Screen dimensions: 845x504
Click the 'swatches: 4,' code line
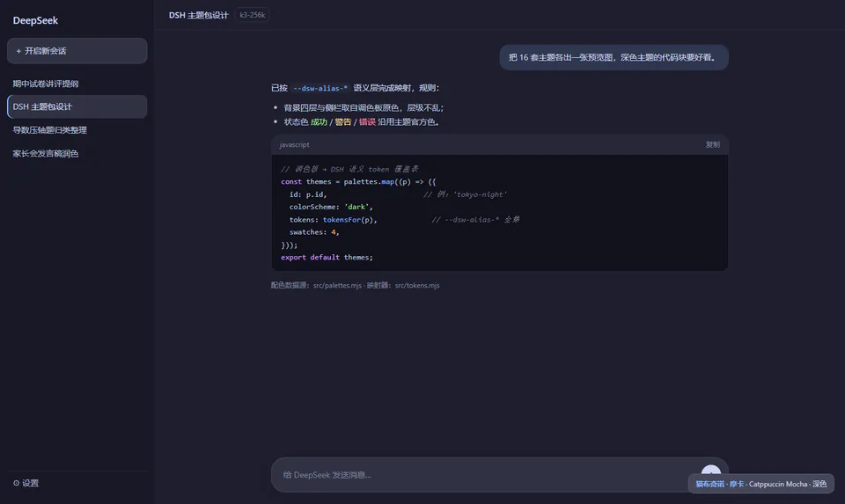tap(314, 232)
